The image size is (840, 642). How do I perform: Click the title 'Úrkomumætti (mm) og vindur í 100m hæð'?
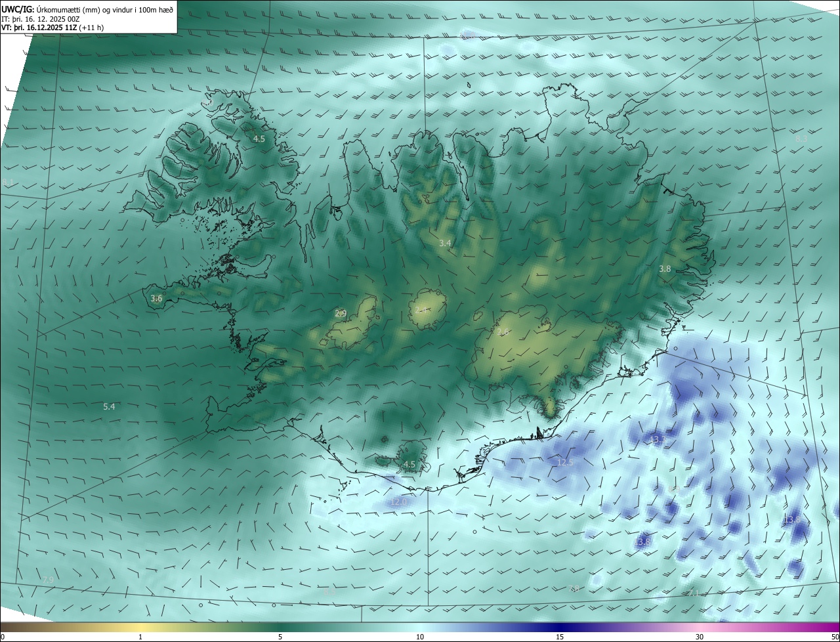point(105,9)
